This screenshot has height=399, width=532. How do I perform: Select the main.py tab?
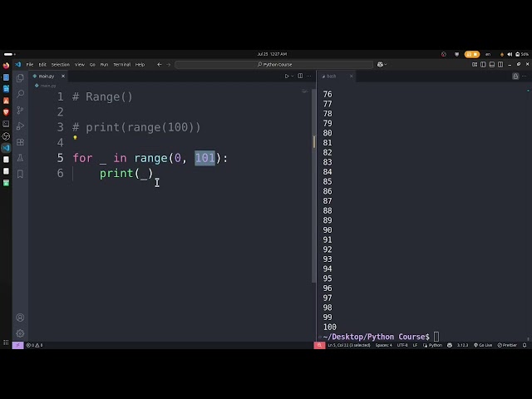click(x=47, y=76)
